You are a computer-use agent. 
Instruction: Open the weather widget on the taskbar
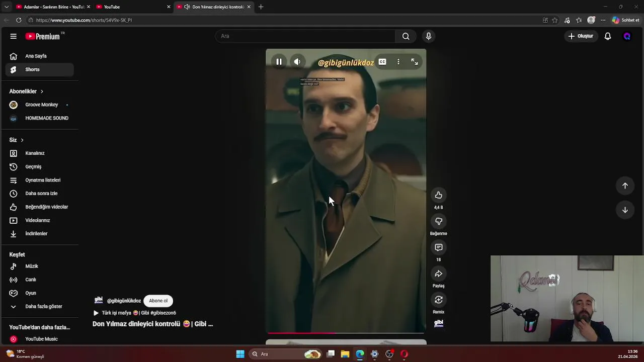[x=25, y=354]
